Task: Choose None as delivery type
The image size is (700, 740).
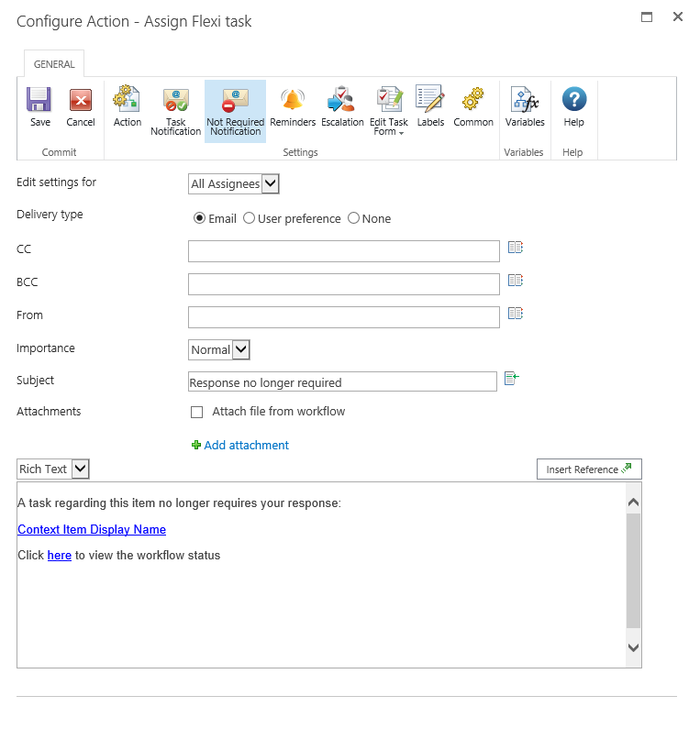Action: [354, 219]
